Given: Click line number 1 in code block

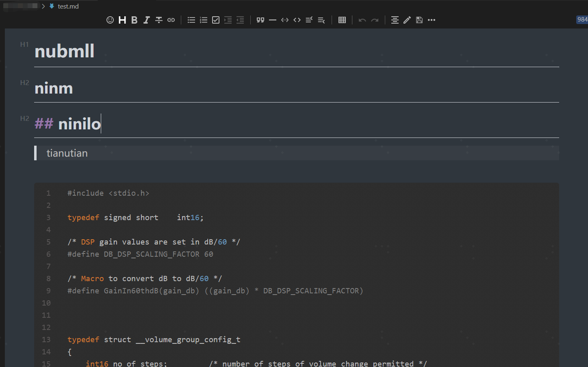Looking at the screenshot, I should click(x=48, y=193).
